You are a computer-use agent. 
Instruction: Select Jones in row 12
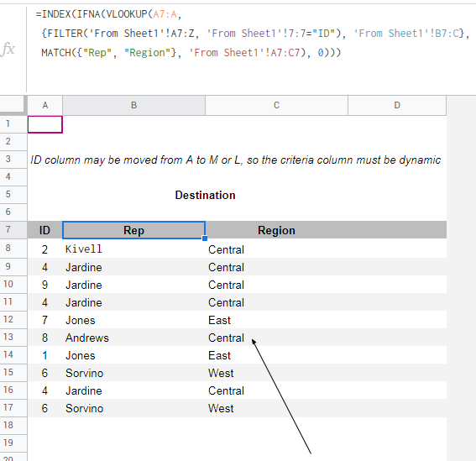[133, 320]
